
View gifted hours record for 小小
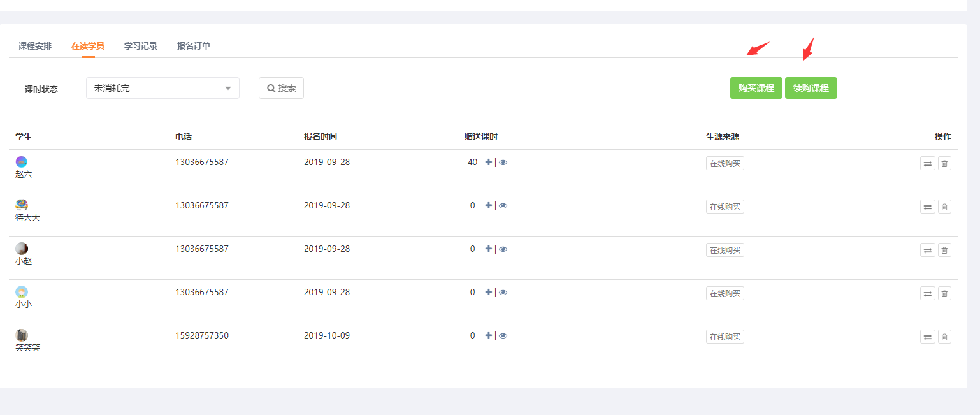point(503,293)
